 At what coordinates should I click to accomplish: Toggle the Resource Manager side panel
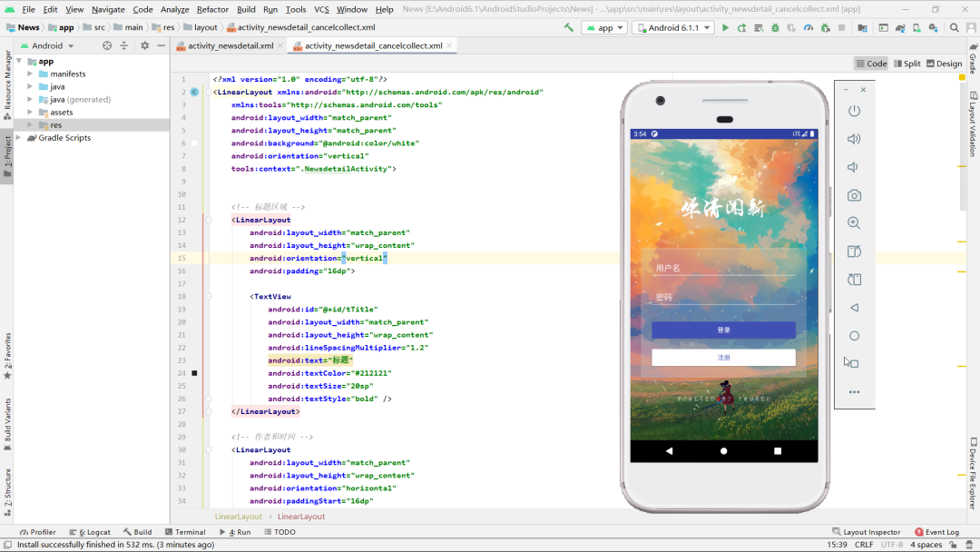pyautogui.click(x=7, y=85)
